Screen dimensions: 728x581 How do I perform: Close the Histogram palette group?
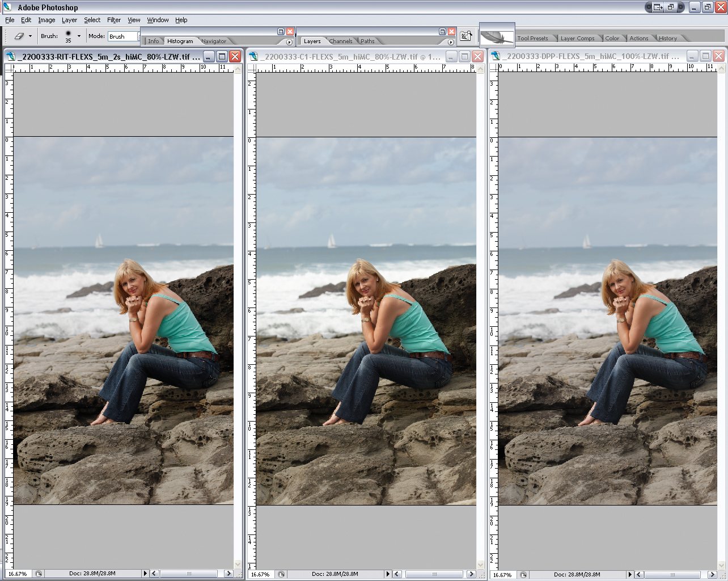(x=290, y=31)
